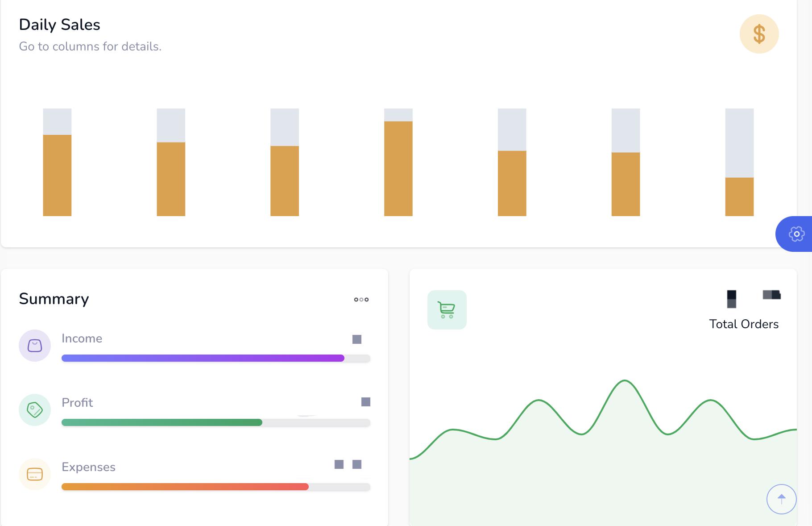This screenshot has height=526, width=812.
Task: Click the Summary card heading
Action: click(x=54, y=299)
